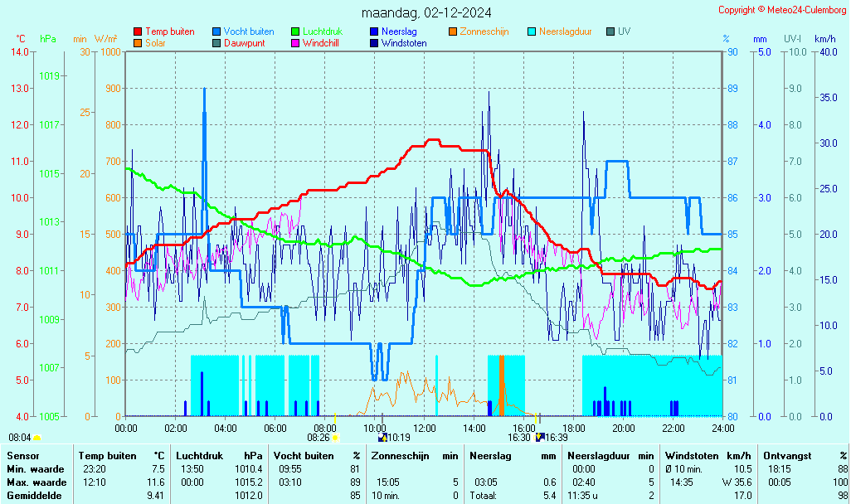Click the grey UV legend swatch
Image resolution: width=851 pixels, height=504 pixels.
pyautogui.click(x=610, y=31)
